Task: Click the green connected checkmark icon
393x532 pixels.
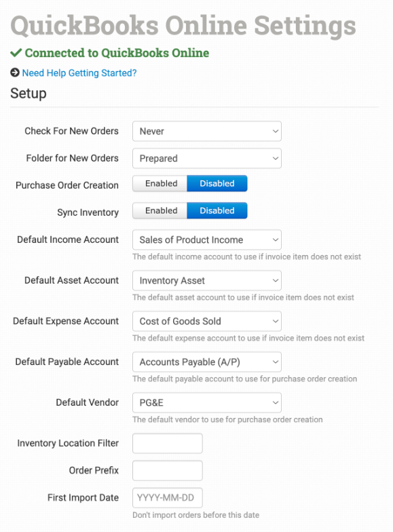Action: click(x=16, y=53)
